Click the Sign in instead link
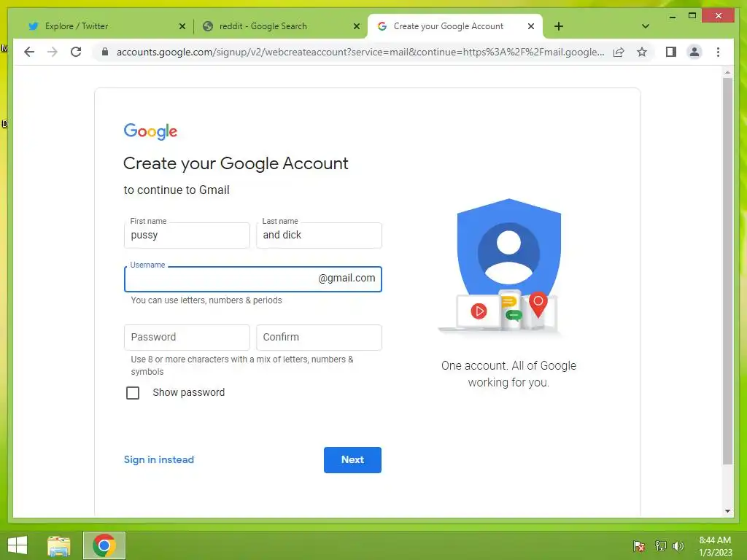Viewport: 747px width, 560px height. point(158,459)
